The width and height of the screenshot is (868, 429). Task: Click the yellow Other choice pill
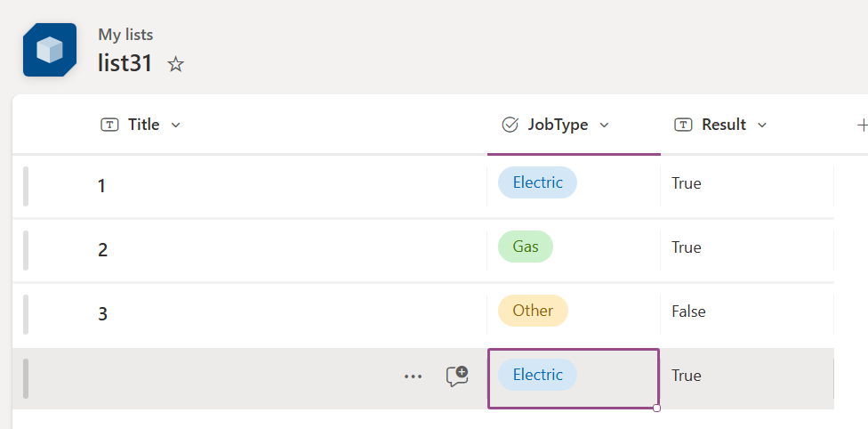tap(533, 311)
